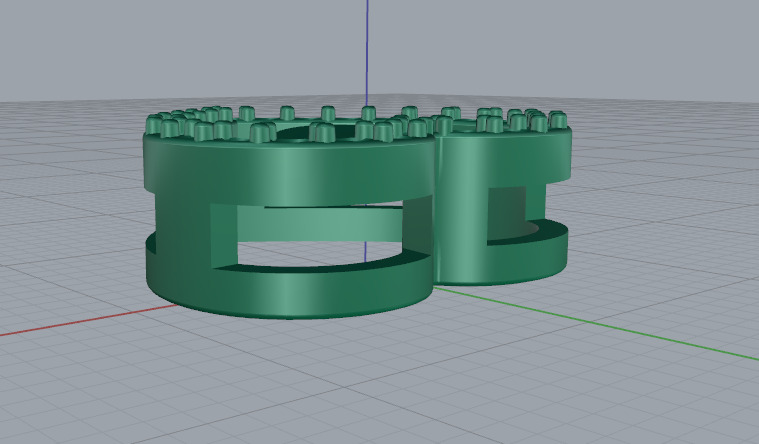Click the blue vertical Z axis line
The height and width of the screenshot is (444, 759).
pos(367,53)
